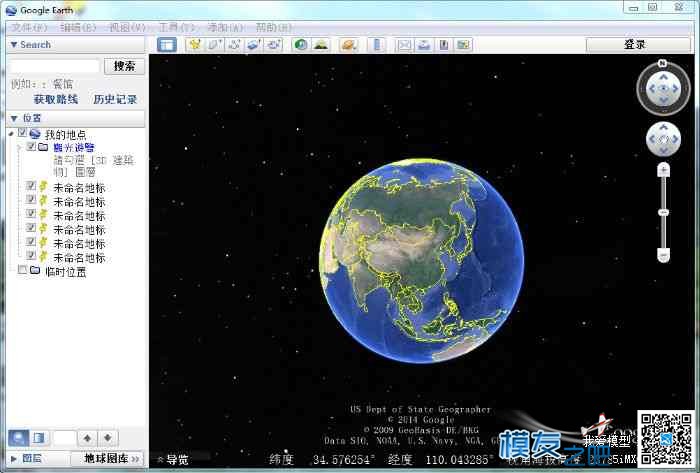
Task: Click the zoom slider handle
Action: (663, 212)
